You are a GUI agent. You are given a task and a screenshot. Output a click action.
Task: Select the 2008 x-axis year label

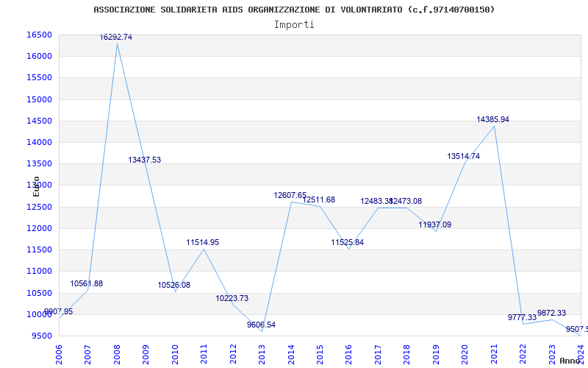[117, 355]
